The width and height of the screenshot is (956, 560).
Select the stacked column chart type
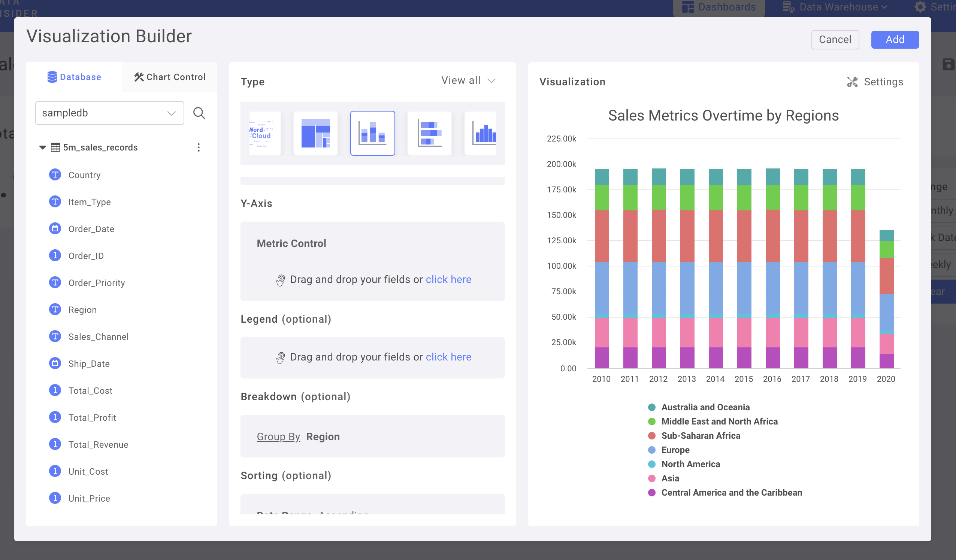[x=372, y=133]
